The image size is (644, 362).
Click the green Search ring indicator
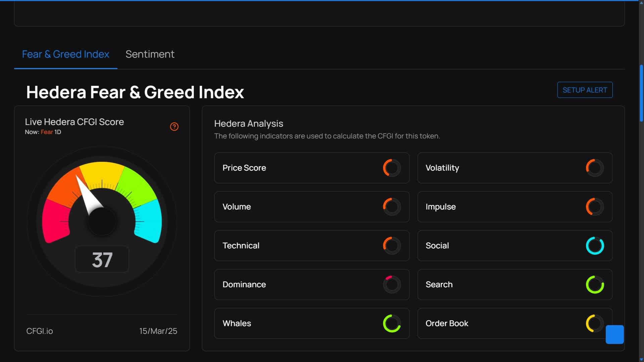click(x=595, y=285)
